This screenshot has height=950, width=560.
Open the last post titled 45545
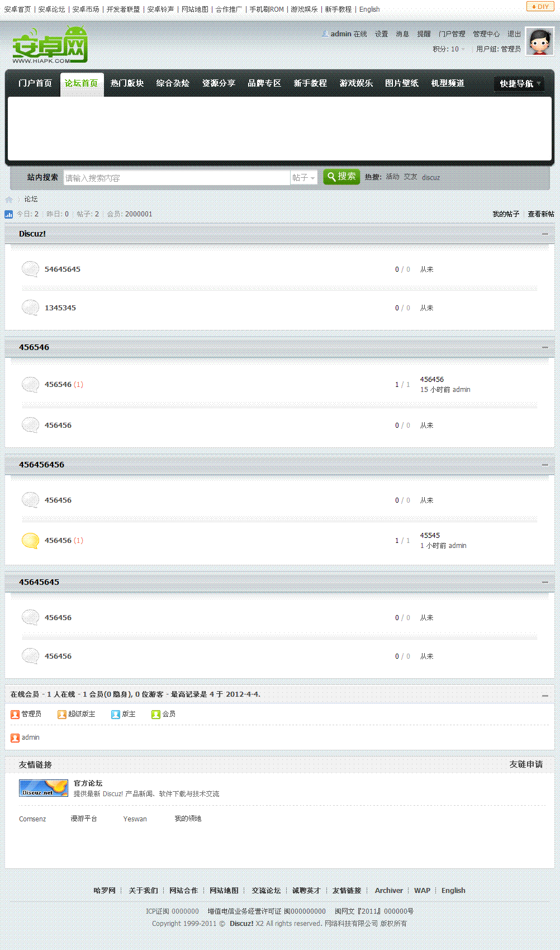tap(430, 536)
